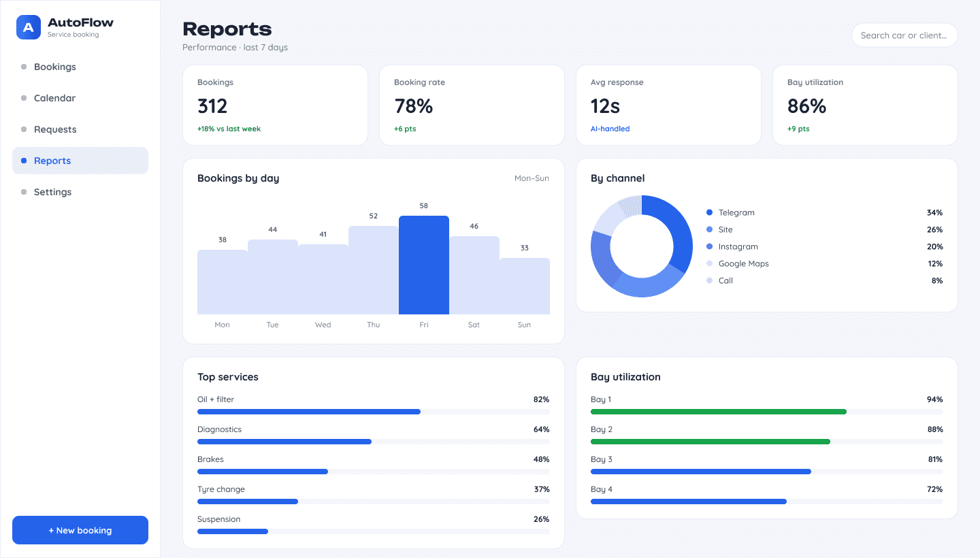
Task: Click the By channel heading
Action: 618,178
